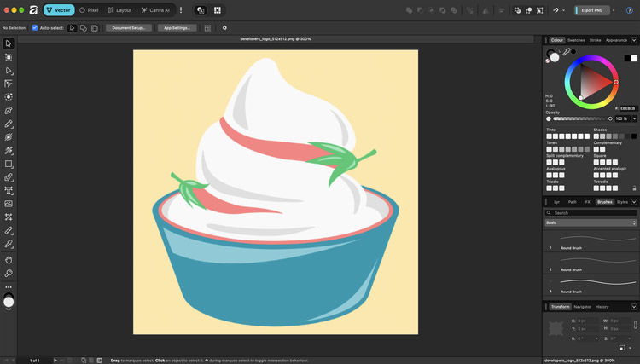This screenshot has width=640, height=364.
Task: Select the Place Image tool
Action: [x=9, y=204]
